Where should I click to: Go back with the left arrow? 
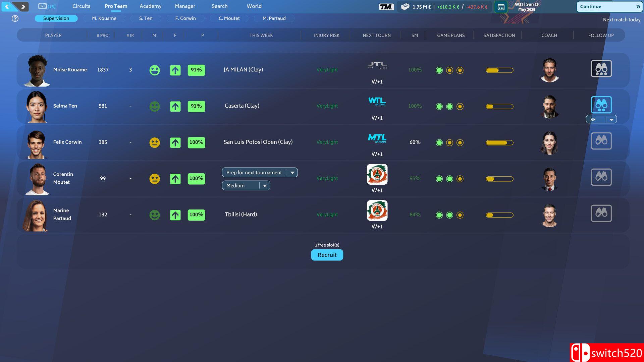(7, 6)
